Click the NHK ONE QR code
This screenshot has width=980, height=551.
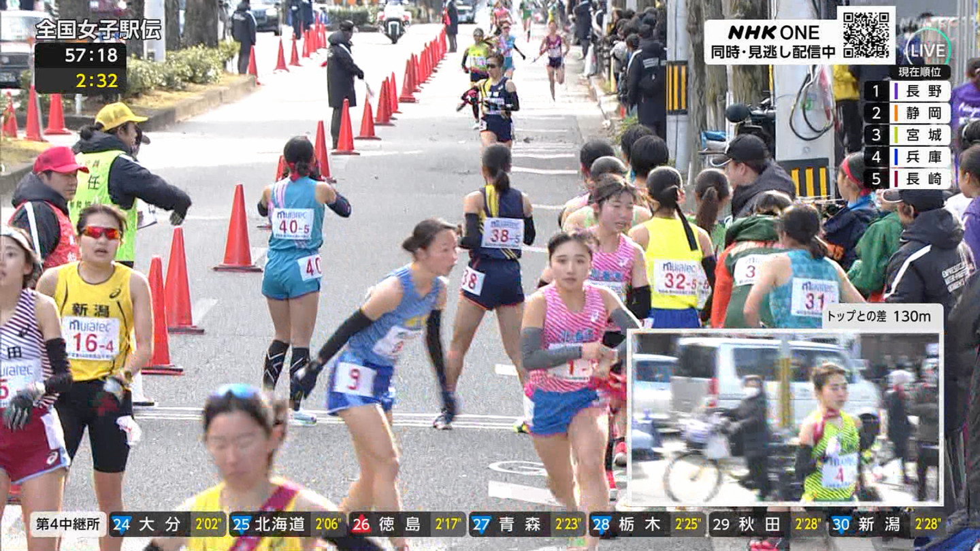click(865, 35)
